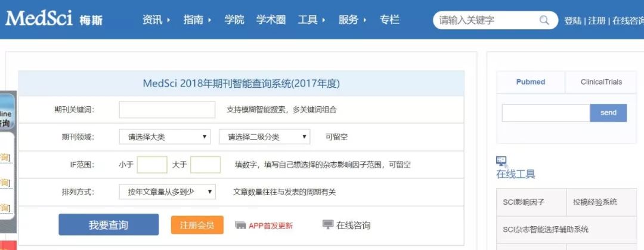
Task: Click the APP首发更新 icon
Action: pos(240,226)
